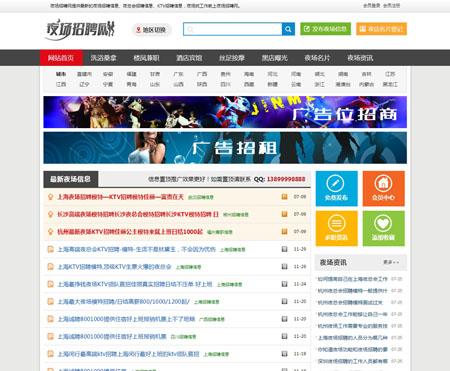Click the green publish-info button
450x371 pixels.
326,29
